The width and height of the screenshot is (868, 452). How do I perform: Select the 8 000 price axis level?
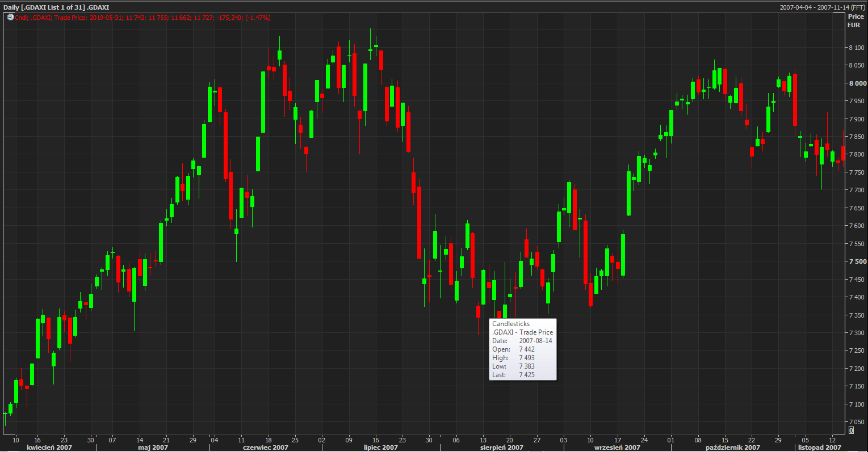[857, 83]
